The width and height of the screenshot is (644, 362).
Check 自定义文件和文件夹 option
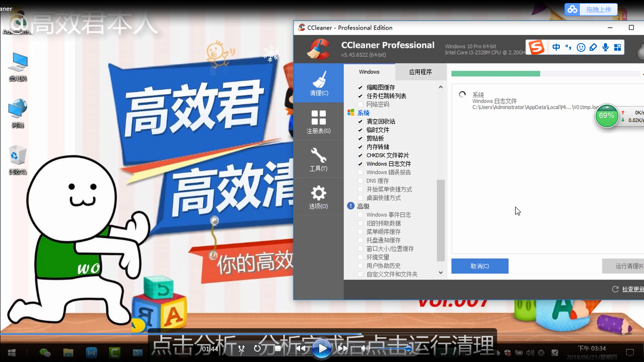[x=360, y=274]
